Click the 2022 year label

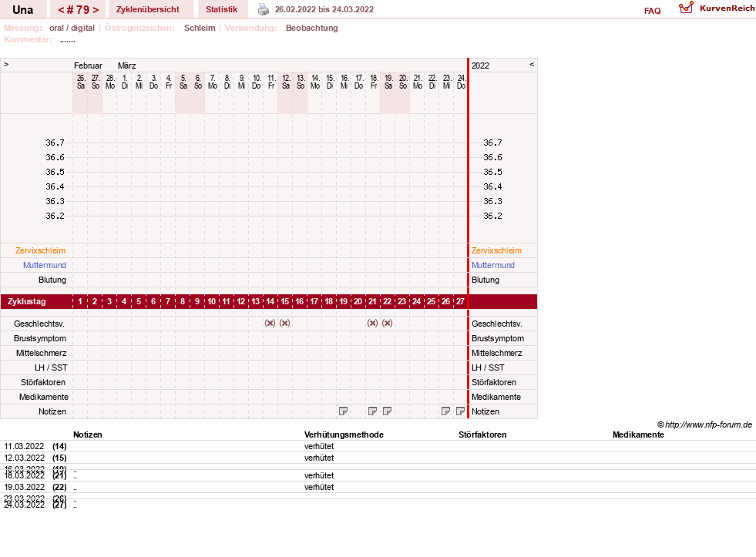click(480, 65)
